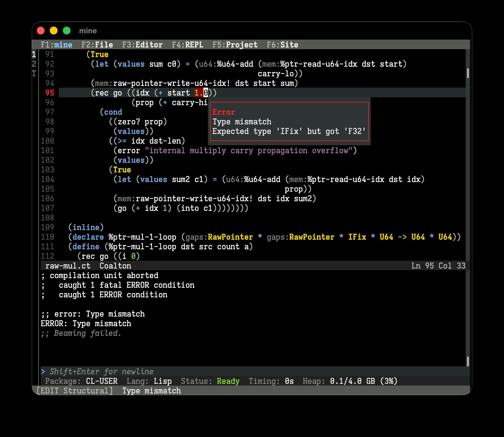Open the F5:Project menu
The height and width of the screenshot is (437, 504).
pyautogui.click(x=235, y=45)
